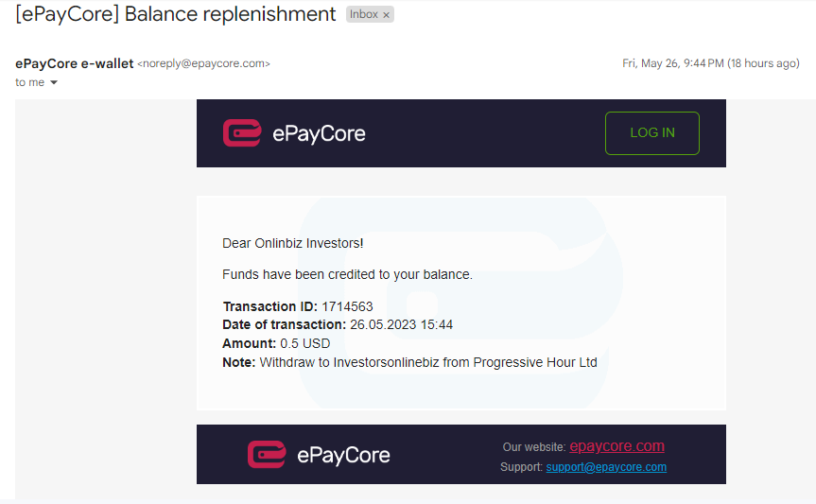Click the sender address noreply@epaycore.com

203,63
